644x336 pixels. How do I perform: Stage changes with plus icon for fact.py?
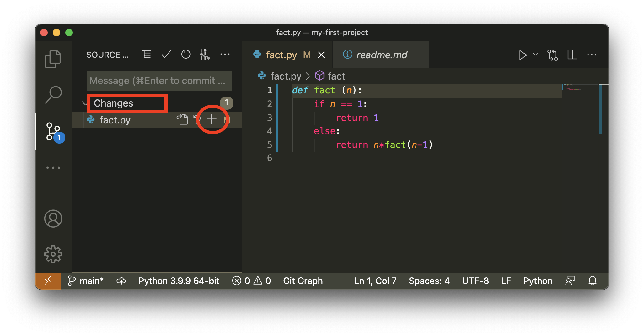coord(212,119)
